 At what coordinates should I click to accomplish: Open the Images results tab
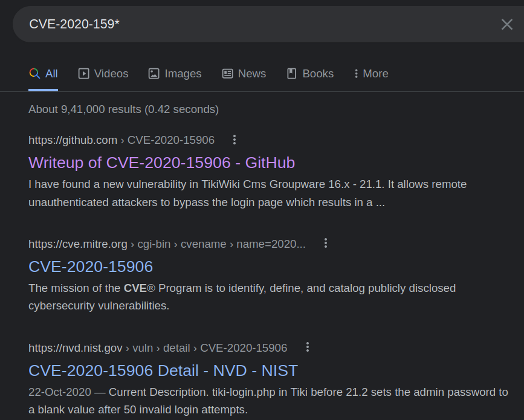click(175, 74)
